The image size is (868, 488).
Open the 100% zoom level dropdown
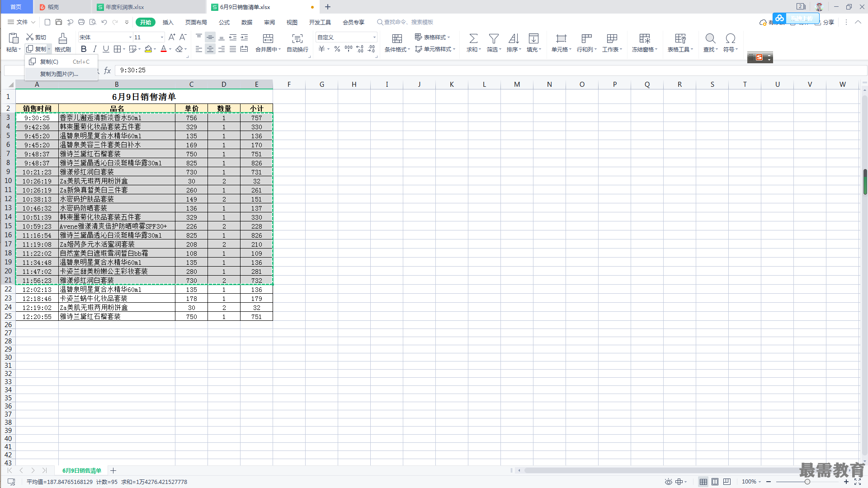tap(751, 482)
